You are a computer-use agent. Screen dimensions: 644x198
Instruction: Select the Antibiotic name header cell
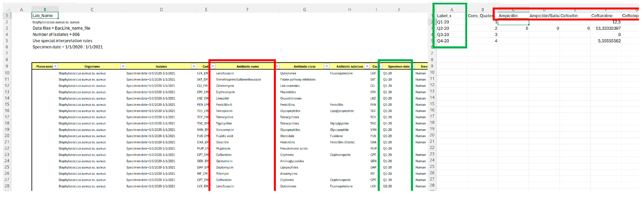(x=247, y=66)
